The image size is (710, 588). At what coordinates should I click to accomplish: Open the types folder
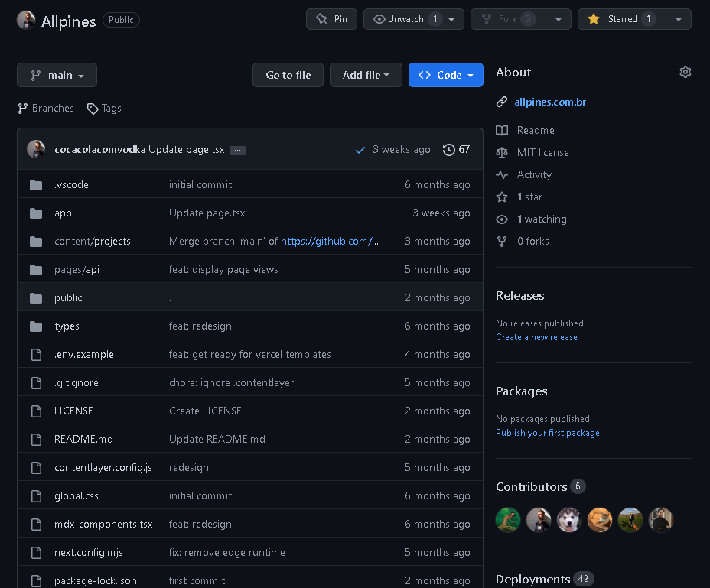coord(67,326)
